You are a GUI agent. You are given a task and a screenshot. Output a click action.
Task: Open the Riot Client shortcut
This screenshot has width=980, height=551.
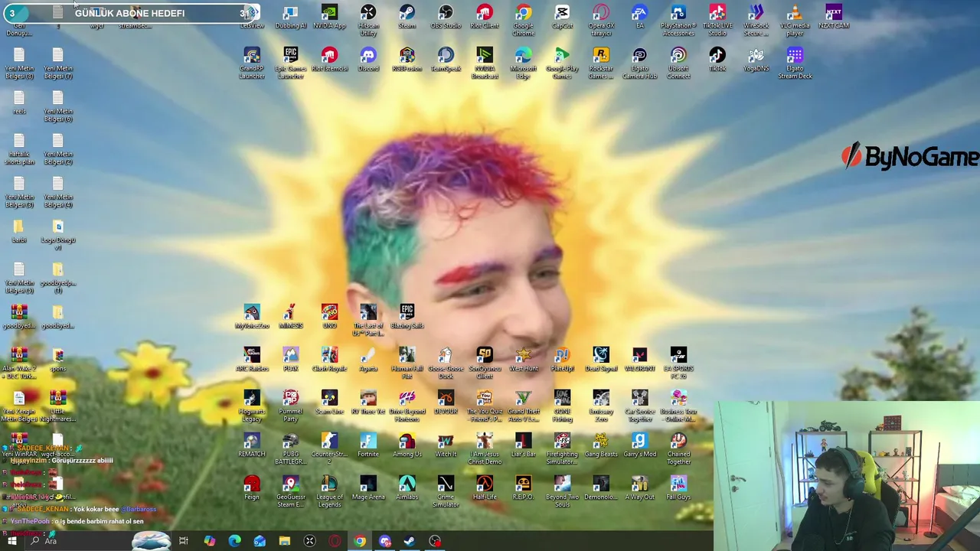484,18
